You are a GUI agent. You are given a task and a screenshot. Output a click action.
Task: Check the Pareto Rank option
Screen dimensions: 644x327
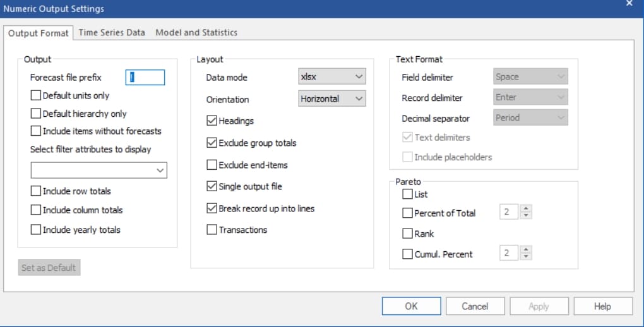pyautogui.click(x=408, y=234)
